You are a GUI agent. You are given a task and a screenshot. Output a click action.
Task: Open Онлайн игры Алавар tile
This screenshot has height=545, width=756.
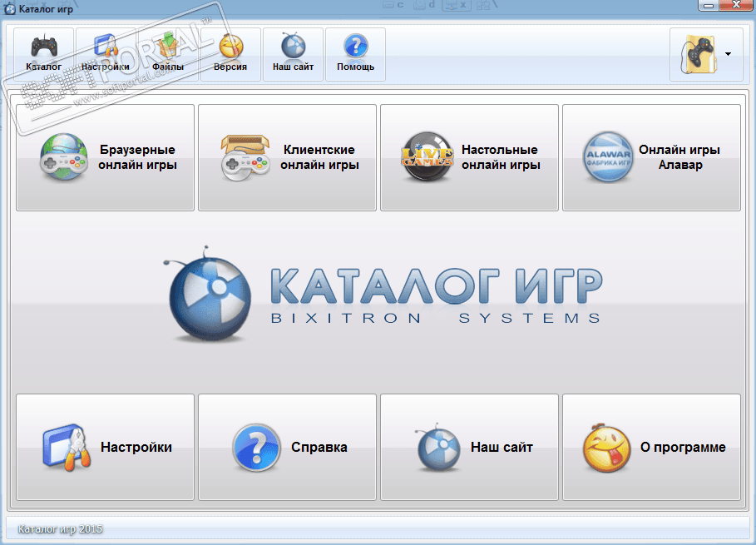(x=651, y=158)
